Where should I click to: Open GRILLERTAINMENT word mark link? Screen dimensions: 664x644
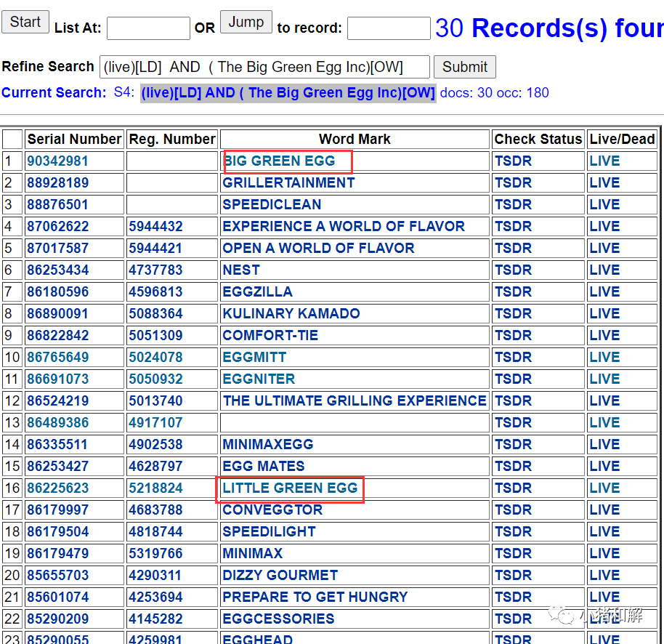pos(289,183)
